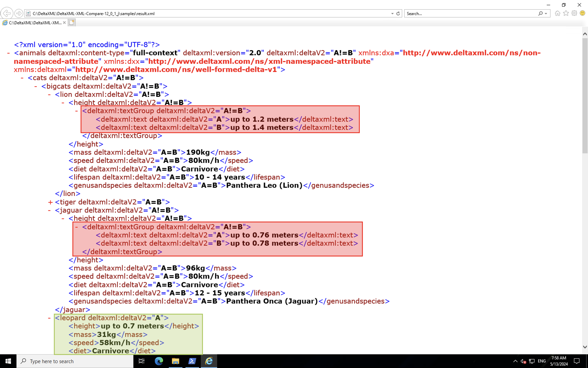Refresh the result.xml page
588x368 pixels.
point(398,13)
